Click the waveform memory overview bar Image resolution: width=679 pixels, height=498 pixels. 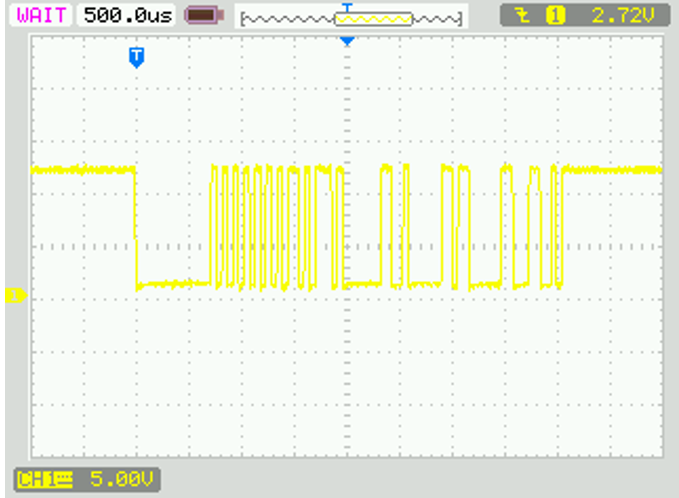[351, 18]
